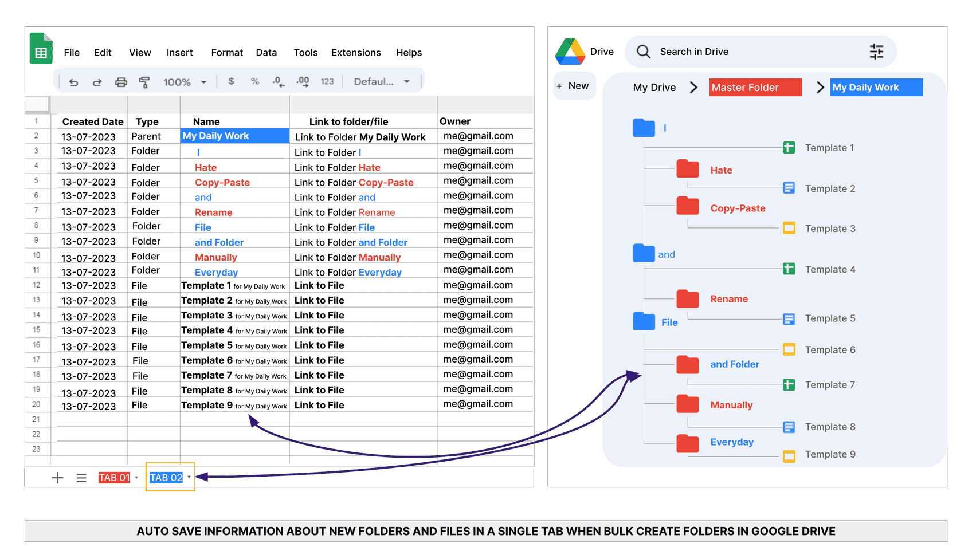Screen dimensions: 980x551
Task: Click the Redo icon in the toolbar
Action: 97,81
